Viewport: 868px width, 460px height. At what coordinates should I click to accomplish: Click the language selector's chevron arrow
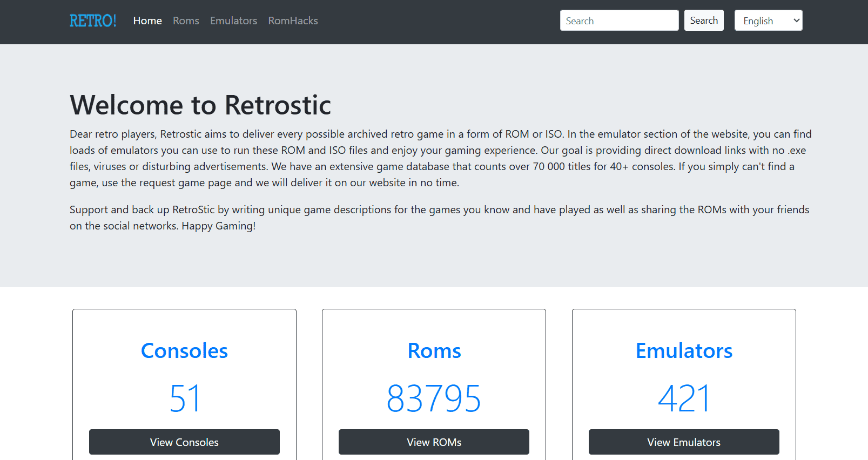[796, 21]
